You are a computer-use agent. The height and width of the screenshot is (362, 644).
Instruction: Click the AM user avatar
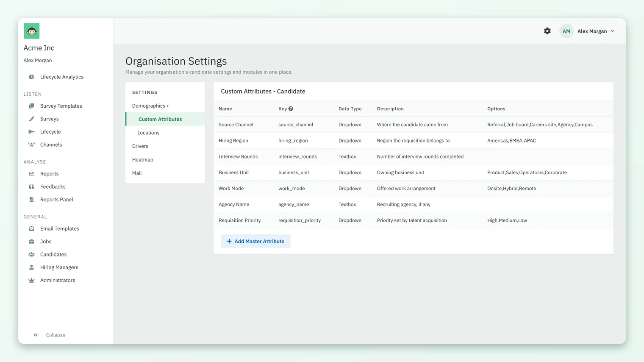coord(566,31)
